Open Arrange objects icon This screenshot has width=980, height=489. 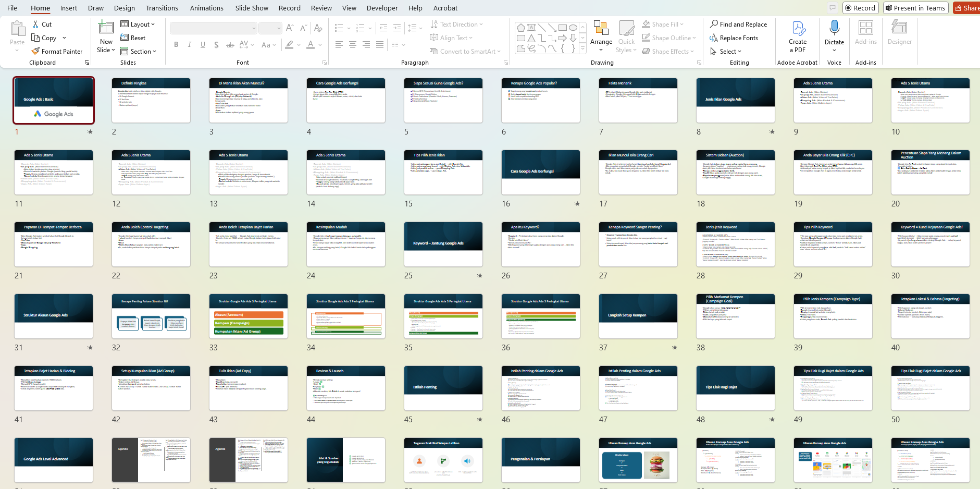pos(601,29)
